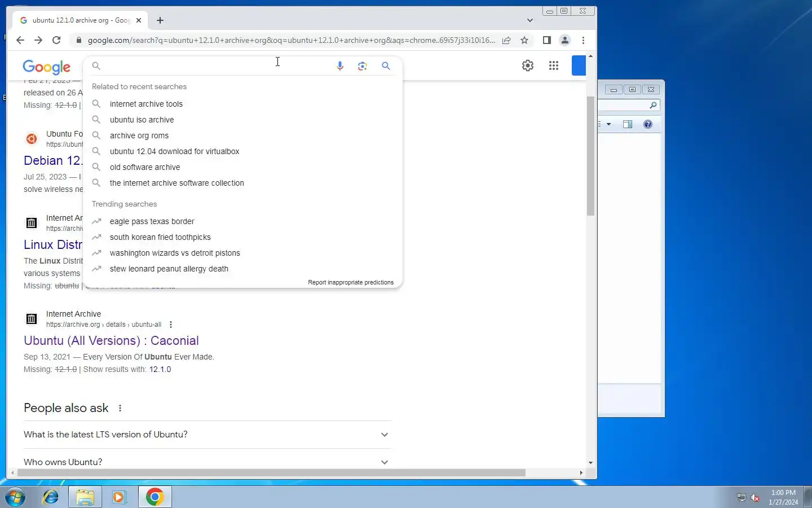Open the Windows Start menu
This screenshot has width=812, height=508.
(15, 497)
